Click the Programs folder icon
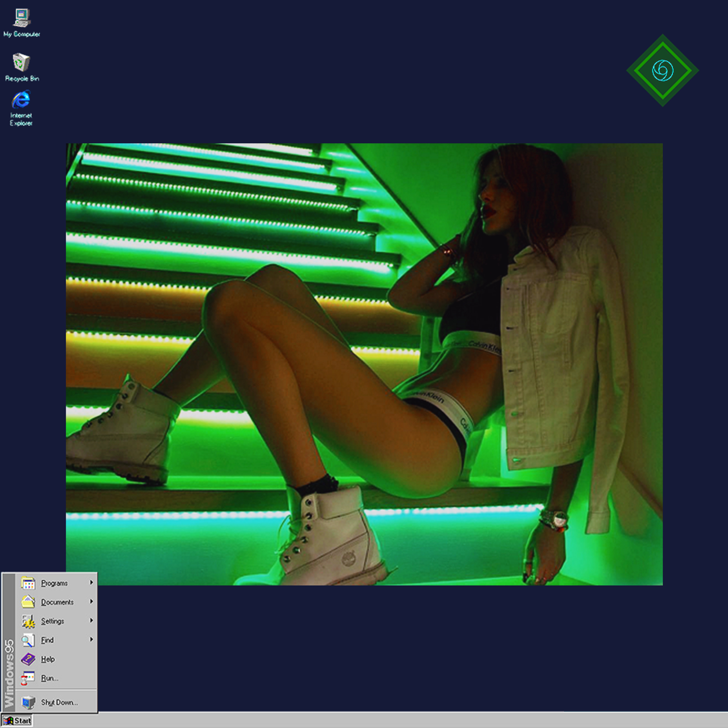This screenshot has width=728, height=728. [x=28, y=583]
